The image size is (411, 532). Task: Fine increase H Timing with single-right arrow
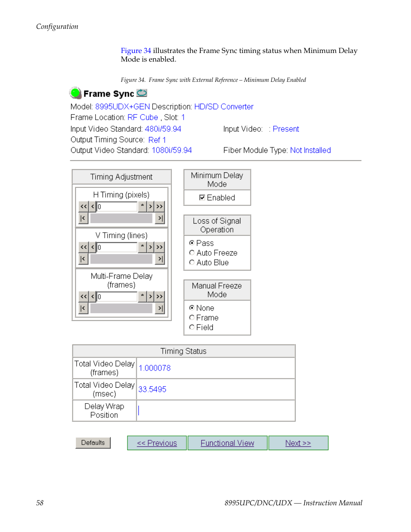tap(150, 207)
